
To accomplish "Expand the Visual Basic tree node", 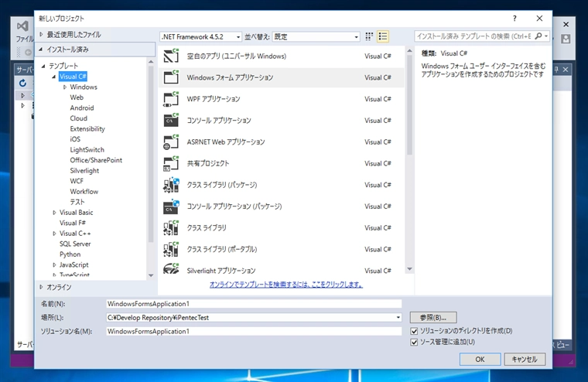I will pyautogui.click(x=54, y=213).
